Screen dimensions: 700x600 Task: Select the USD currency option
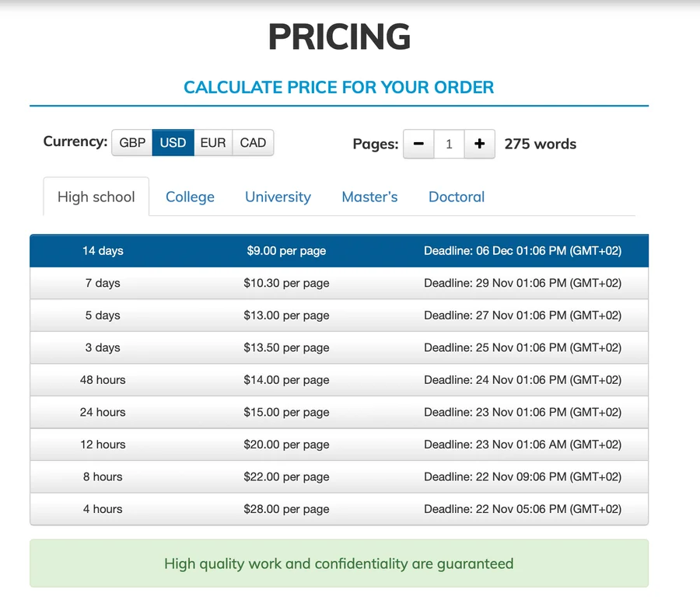click(x=173, y=143)
